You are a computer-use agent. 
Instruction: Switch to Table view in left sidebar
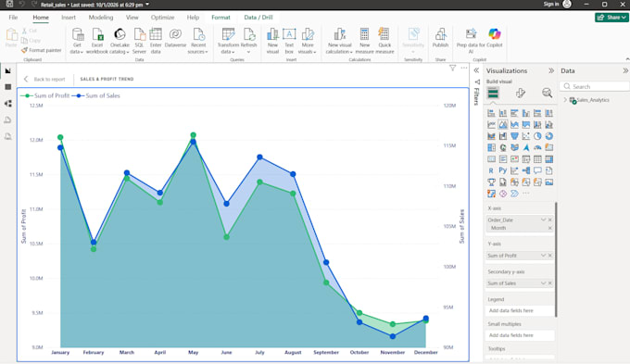click(8, 87)
